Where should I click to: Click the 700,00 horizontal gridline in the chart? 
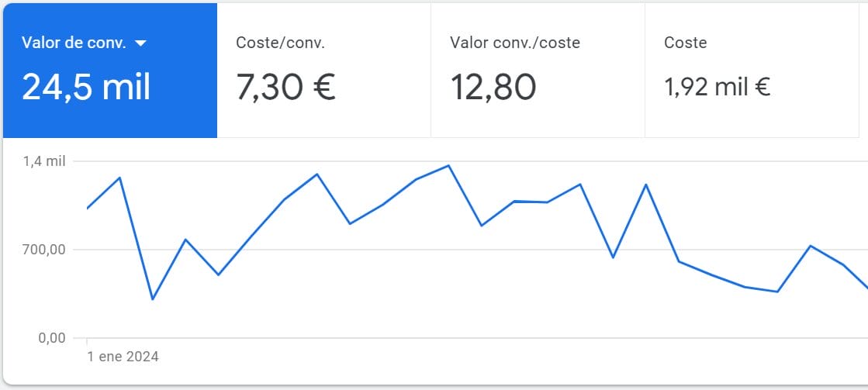click(543, 250)
